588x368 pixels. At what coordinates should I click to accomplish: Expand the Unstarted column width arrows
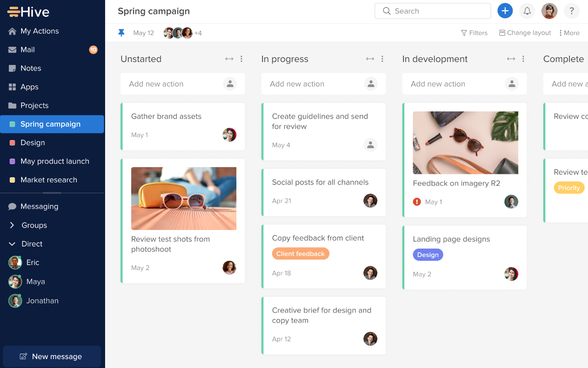(x=229, y=59)
